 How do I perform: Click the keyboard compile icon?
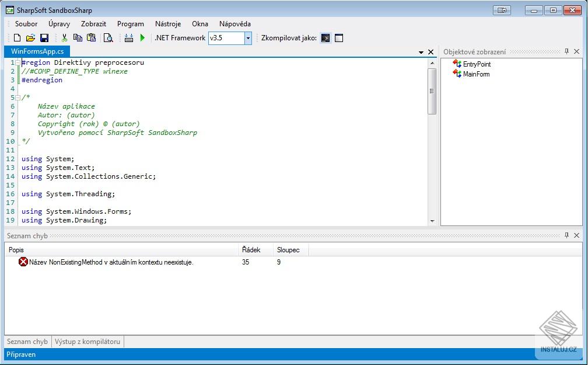129,38
